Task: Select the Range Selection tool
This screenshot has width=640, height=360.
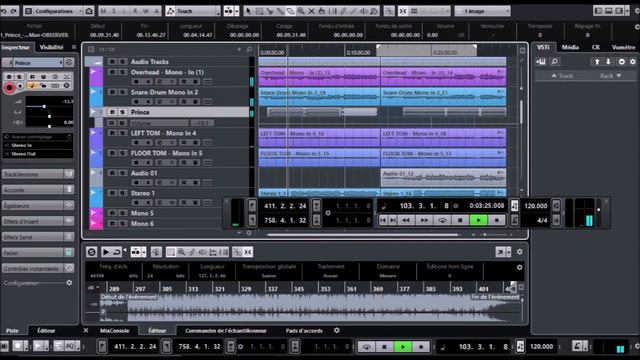Action: tap(259, 11)
